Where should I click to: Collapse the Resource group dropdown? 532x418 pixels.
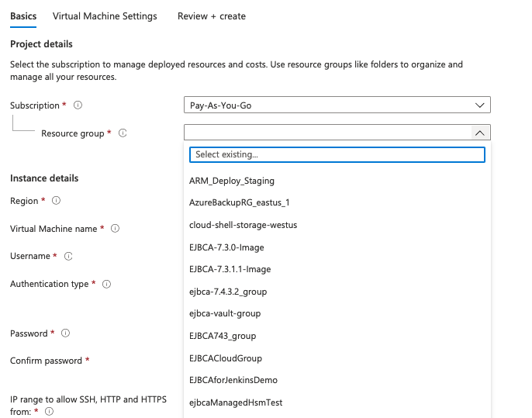[479, 133]
